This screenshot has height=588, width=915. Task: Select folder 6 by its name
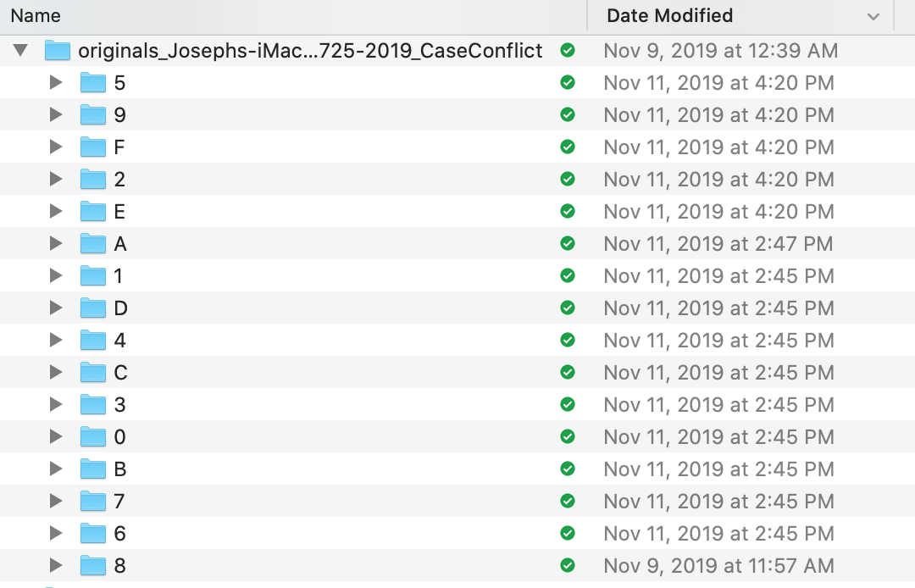(x=120, y=534)
